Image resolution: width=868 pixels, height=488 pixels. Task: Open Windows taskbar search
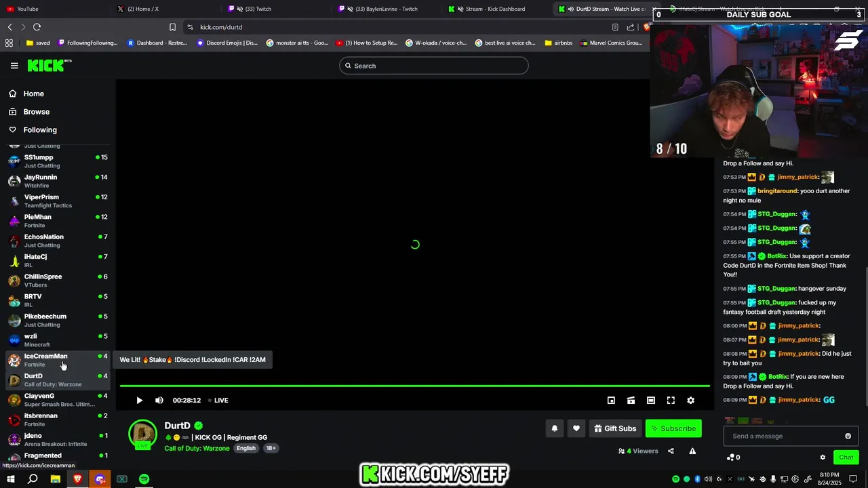[x=33, y=479]
